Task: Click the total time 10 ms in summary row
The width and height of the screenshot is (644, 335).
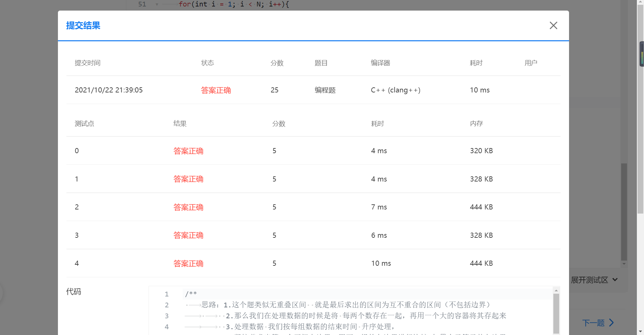Action: [x=480, y=90]
